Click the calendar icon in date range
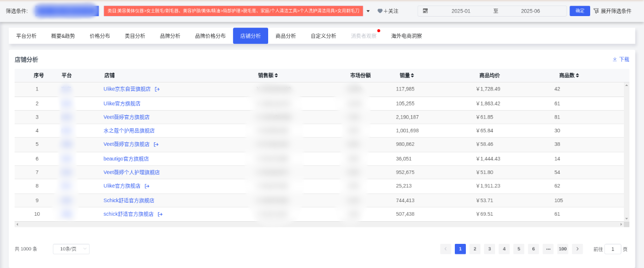The image size is (644, 268). (x=425, y=11)
